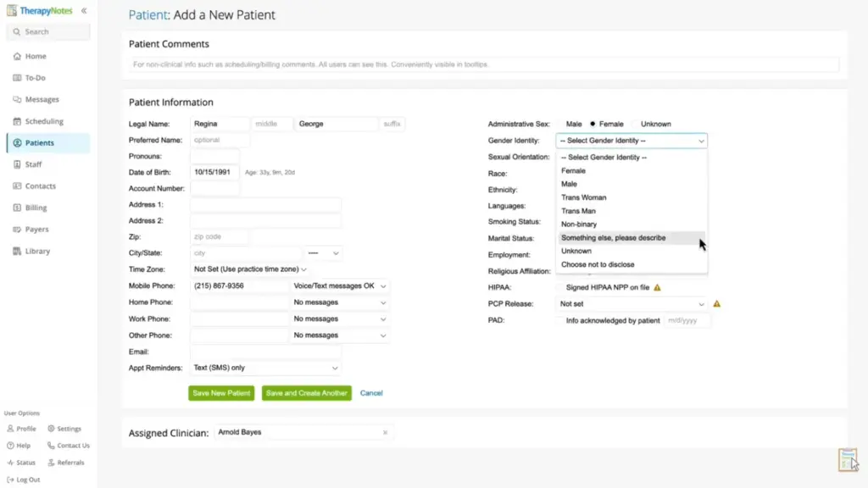Click the PCP Release warning triangle icon
Image resolution: width=868 pixels, height=488 pixels.
tap(717, 304)
